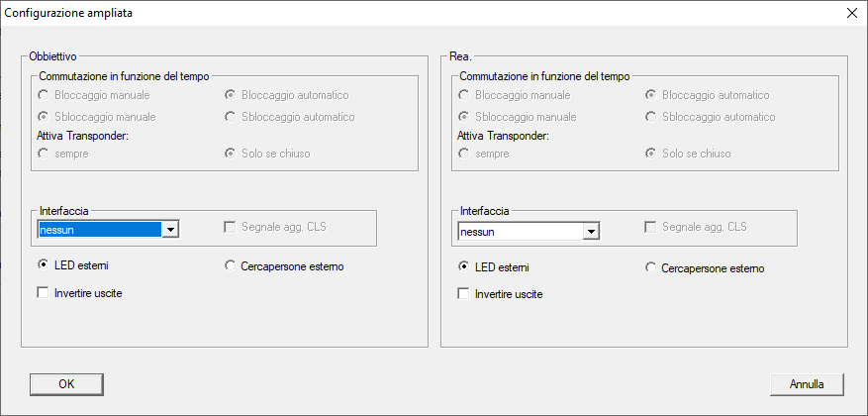Select Sbloccaggio automatico in Obbiettivo panel
868x416 pixels.
coord(231,117)
